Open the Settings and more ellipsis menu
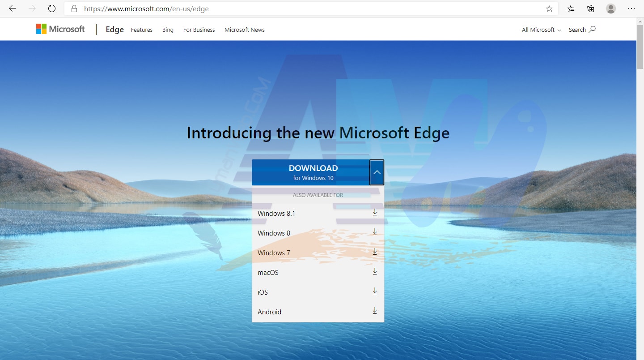 pyautogui.click(x=631, y=9)
